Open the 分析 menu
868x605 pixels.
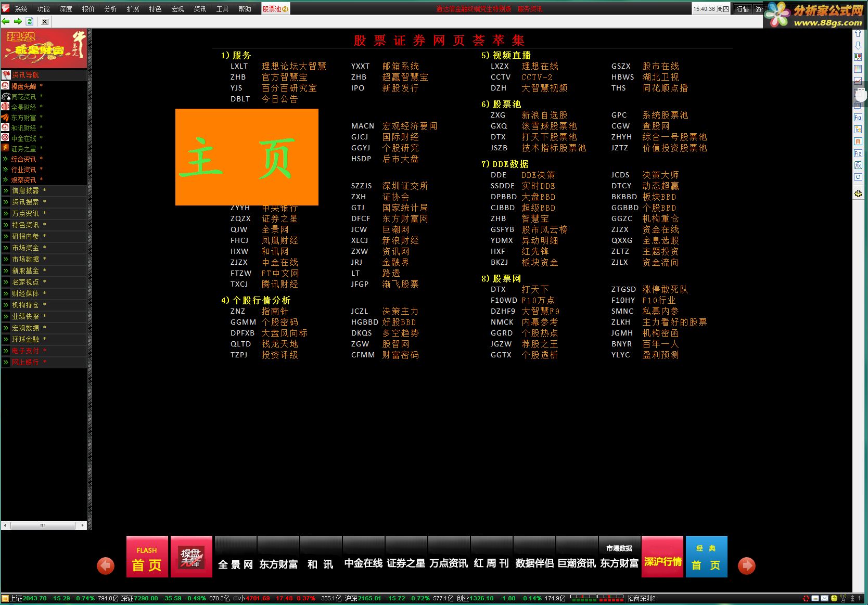pyautogui.click(x=111, y=9)
